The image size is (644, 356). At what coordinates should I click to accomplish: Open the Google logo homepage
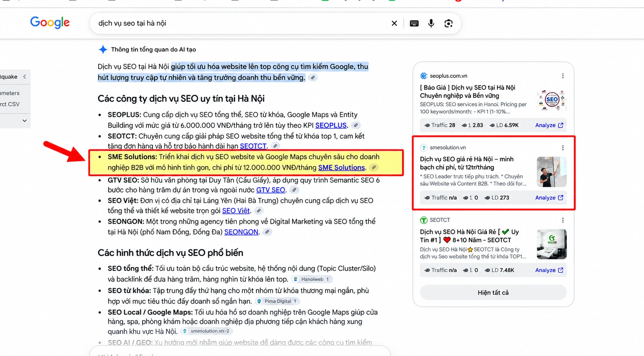click(x=50, y=23)
